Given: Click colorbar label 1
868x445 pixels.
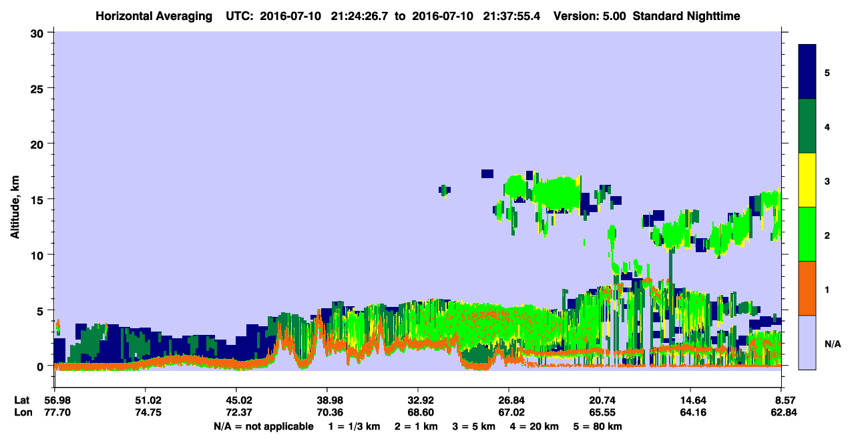Looking at the screenshot, I should pos(827,290).
